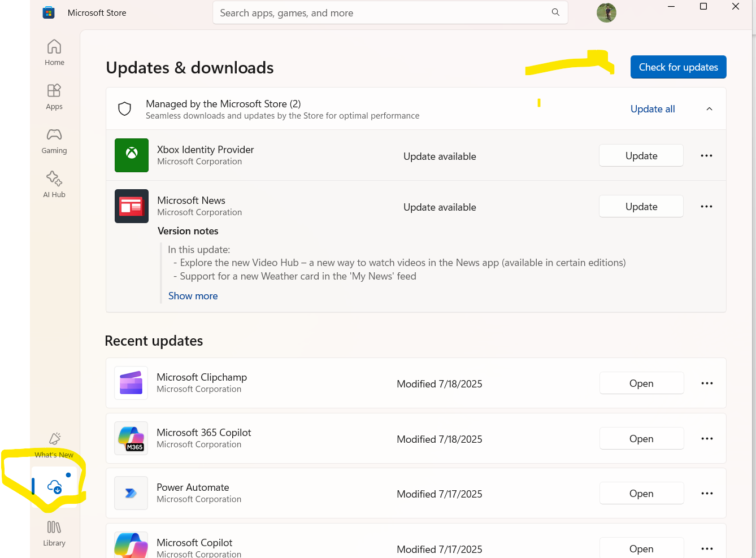
Task: Click the Recent updates heading
Action: point(154,341)
